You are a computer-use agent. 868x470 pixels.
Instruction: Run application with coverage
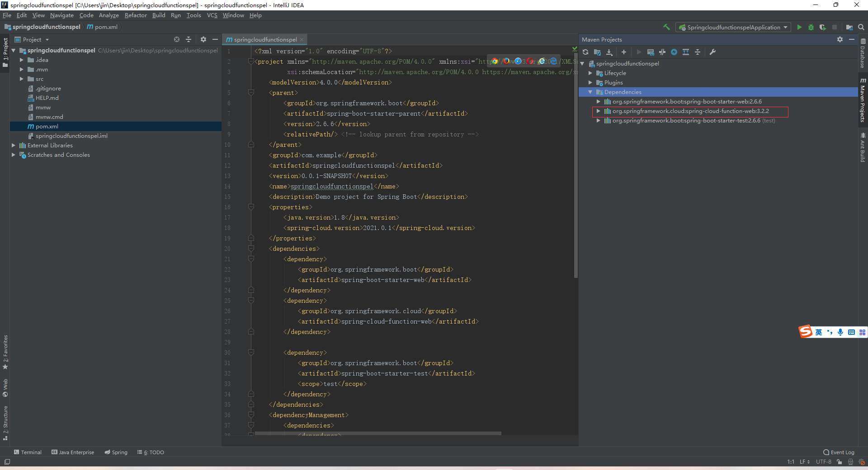click(822, 27)
